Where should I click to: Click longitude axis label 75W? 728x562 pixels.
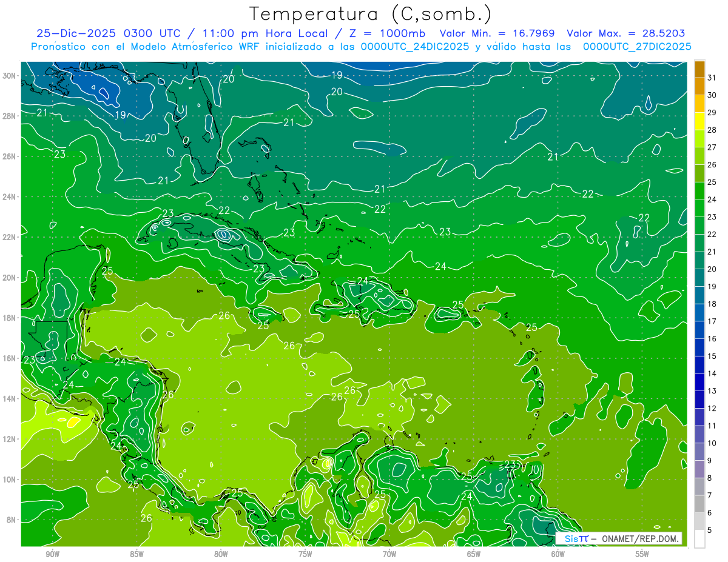(x=305, y=554)
